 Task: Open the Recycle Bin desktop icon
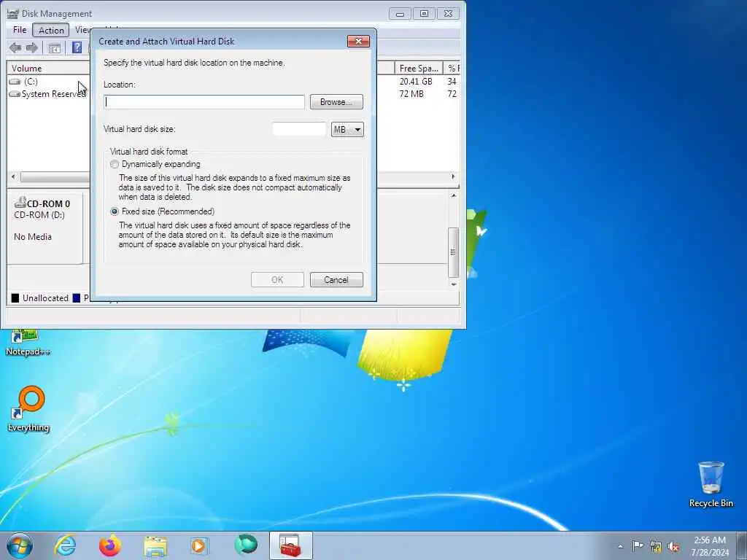click(711, 484)
